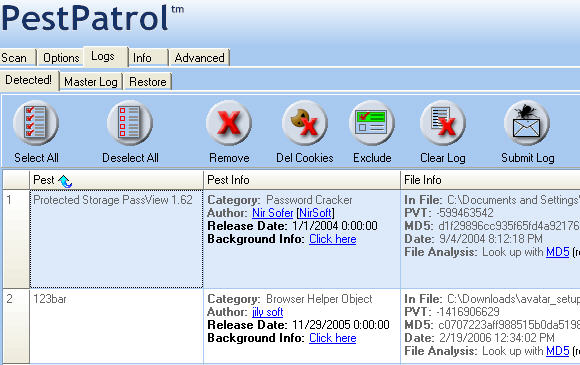Click release date '11/29/2005 0:00:00'
Image resolution: width=580 pixels, height=365 pixels.
tap(341, 325)
